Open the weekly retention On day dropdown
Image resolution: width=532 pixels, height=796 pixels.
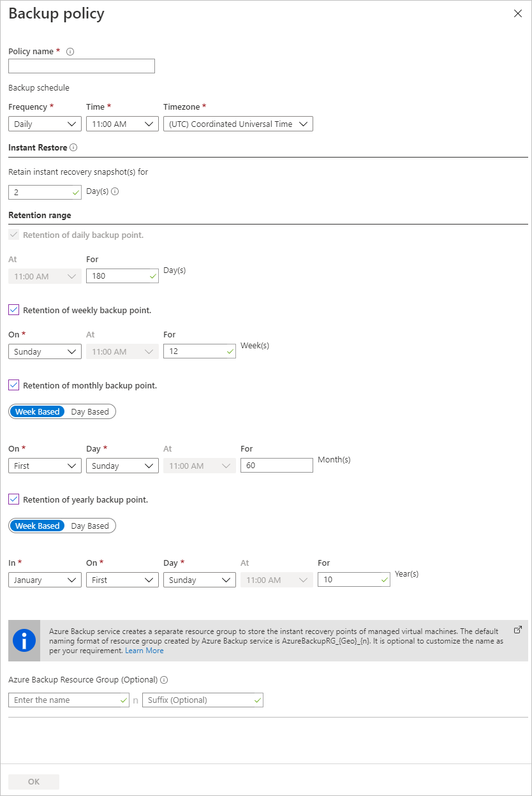pyautogui.click(x=44, y=351)
